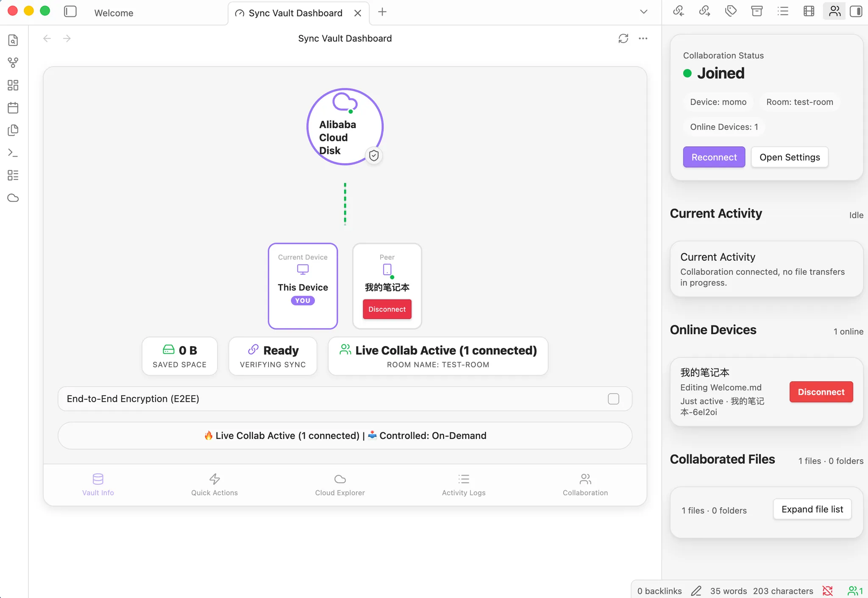
Task: Open the tags panel icon
Action: point(731,11)
